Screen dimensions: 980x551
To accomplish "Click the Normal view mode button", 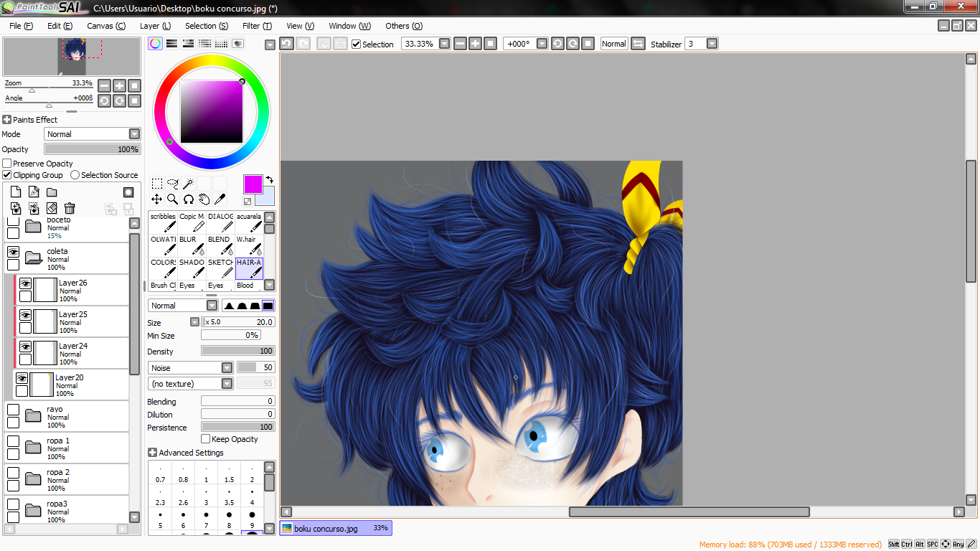I will (x=614, y=44).
